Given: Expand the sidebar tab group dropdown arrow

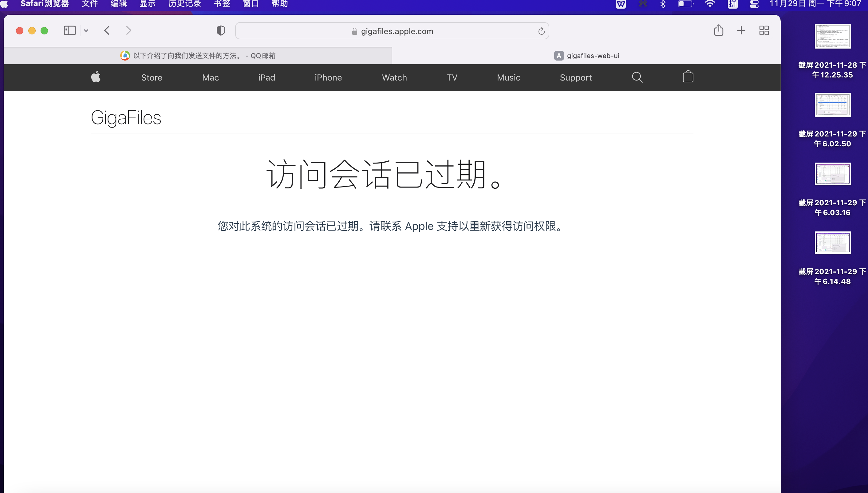Looking at the screenshot, I should (x=86, y=30).
